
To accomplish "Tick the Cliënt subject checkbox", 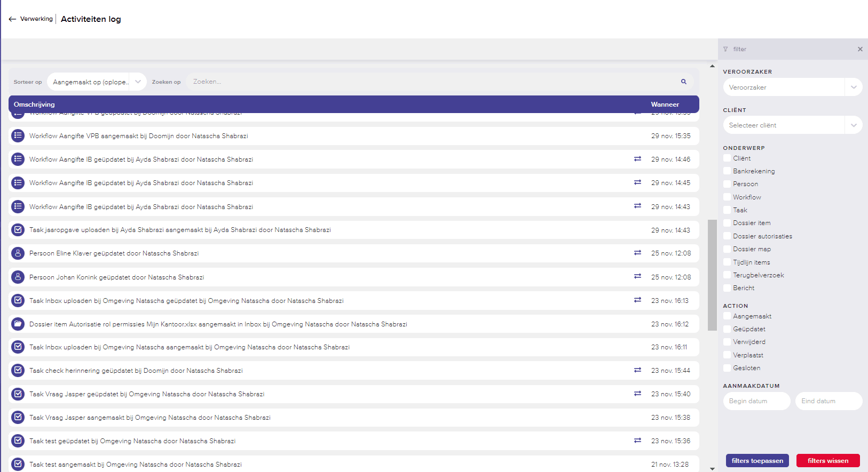I will (x=727, y=158).
